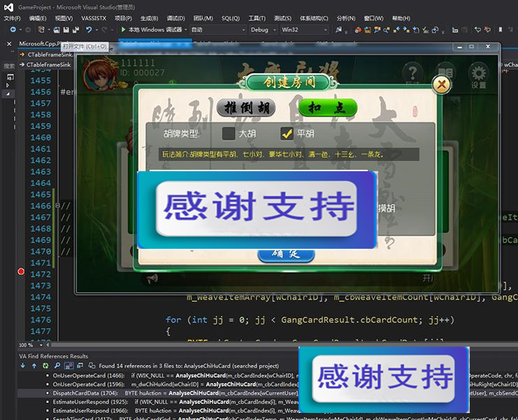The width and height of the screenshot is (518, 420).
Task: Open the 编辑(E) menu
Action: click(38, 18)
